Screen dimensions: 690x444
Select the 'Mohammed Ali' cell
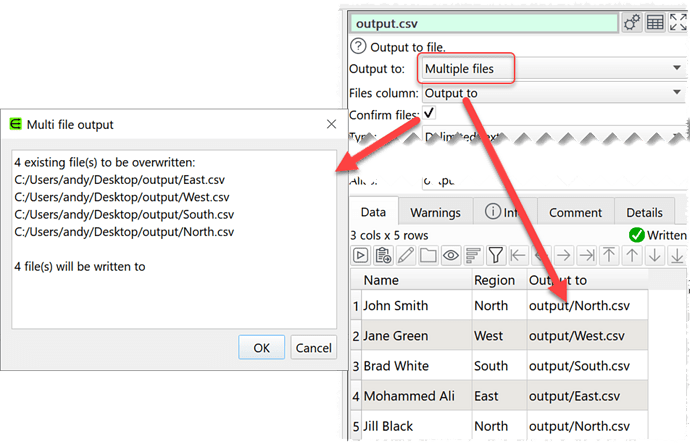tap(416, 396)
